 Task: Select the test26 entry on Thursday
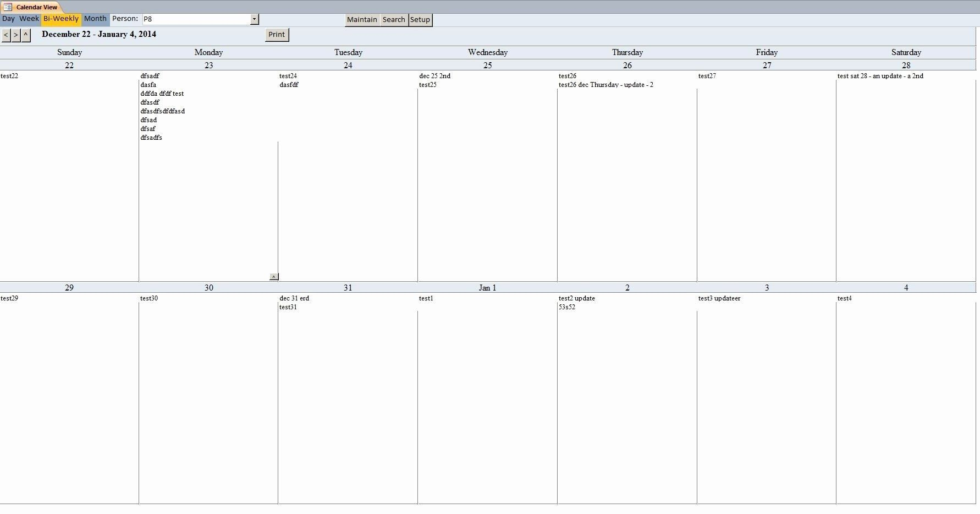click(x=568, y=76)
